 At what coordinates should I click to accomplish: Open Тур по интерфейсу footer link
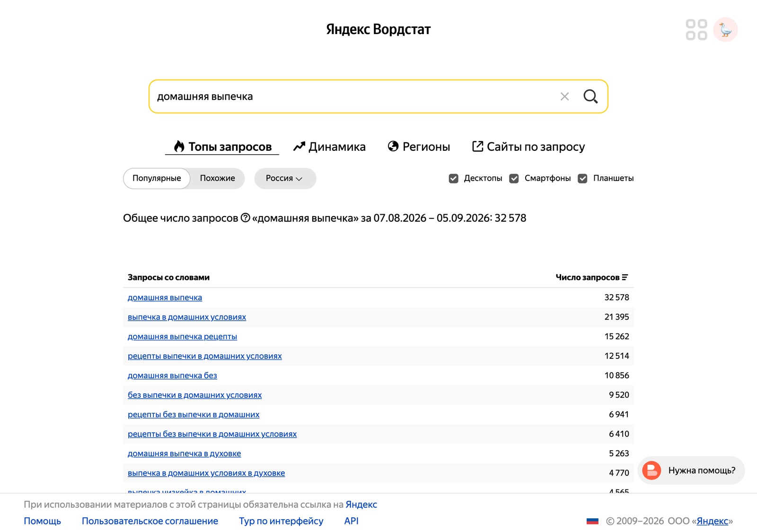point(281,521)
